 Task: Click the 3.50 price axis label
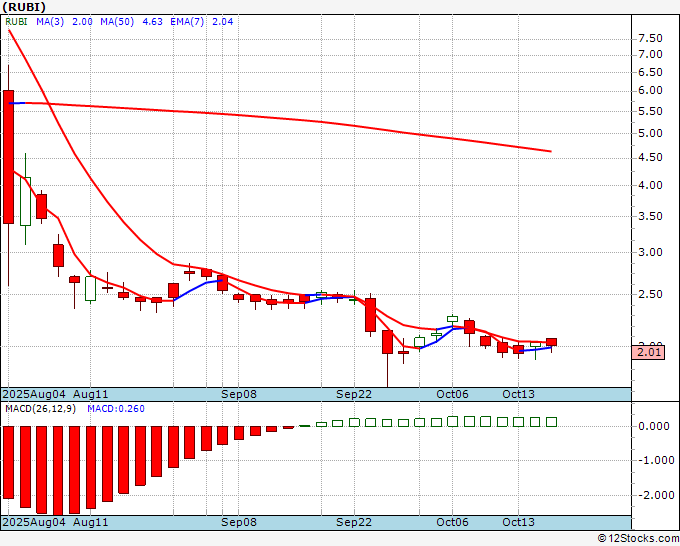[651, 216]
